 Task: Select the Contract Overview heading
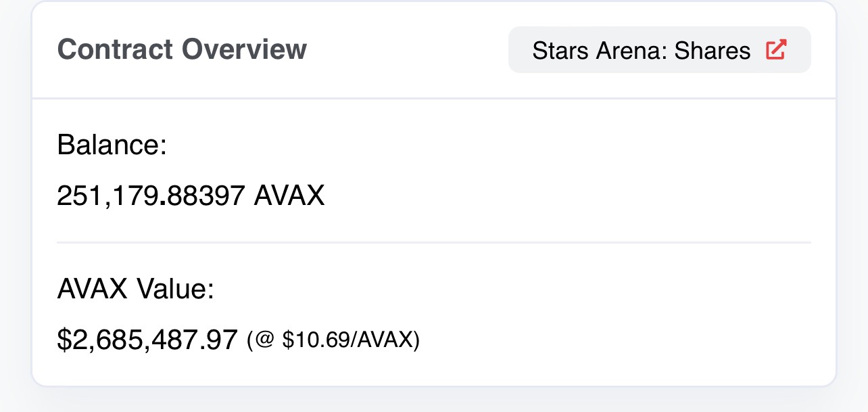[182, 49]
